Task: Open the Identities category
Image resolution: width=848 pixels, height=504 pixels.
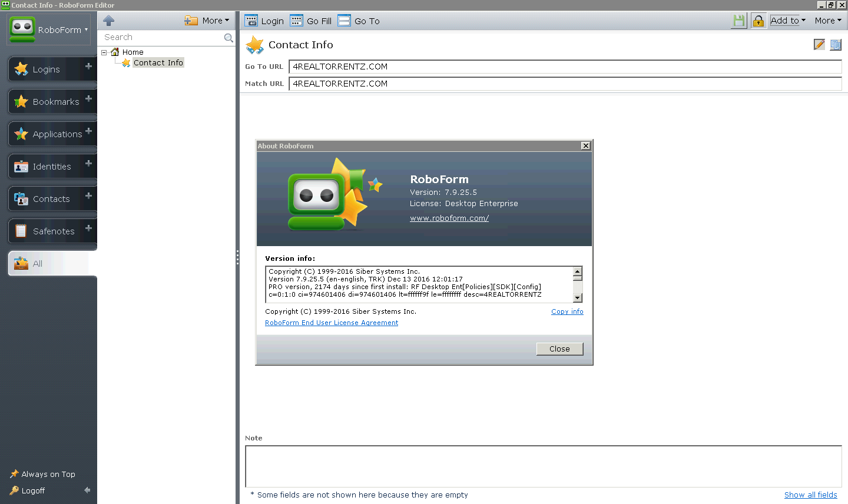Action: coord(46,167)
